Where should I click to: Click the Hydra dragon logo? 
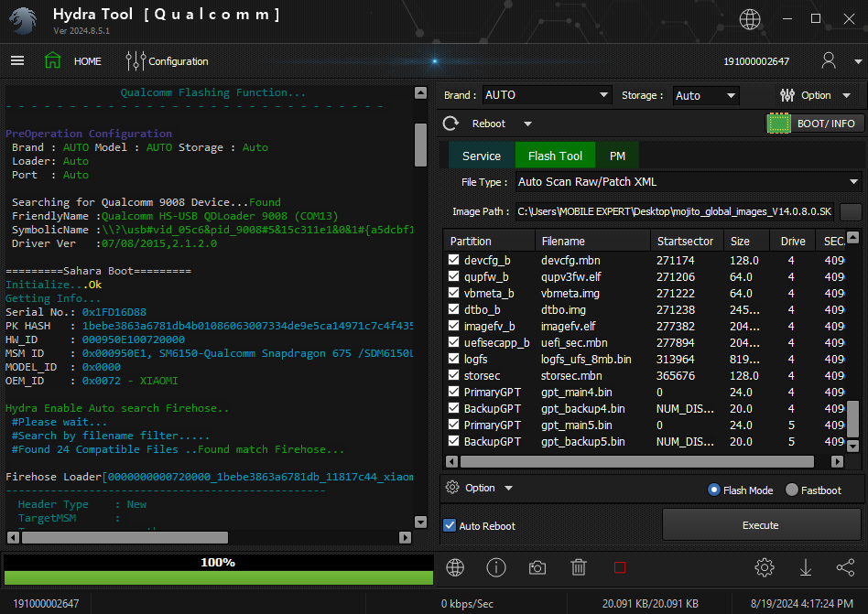click(23, 20)
